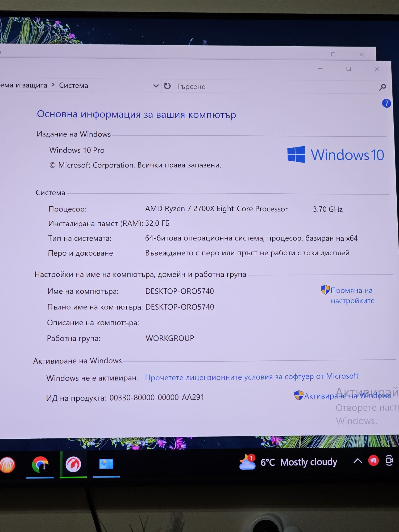Open Промяна на настройките link
Image resolution: width=399 pixels, height=532 pixels.
coord(352,296)
